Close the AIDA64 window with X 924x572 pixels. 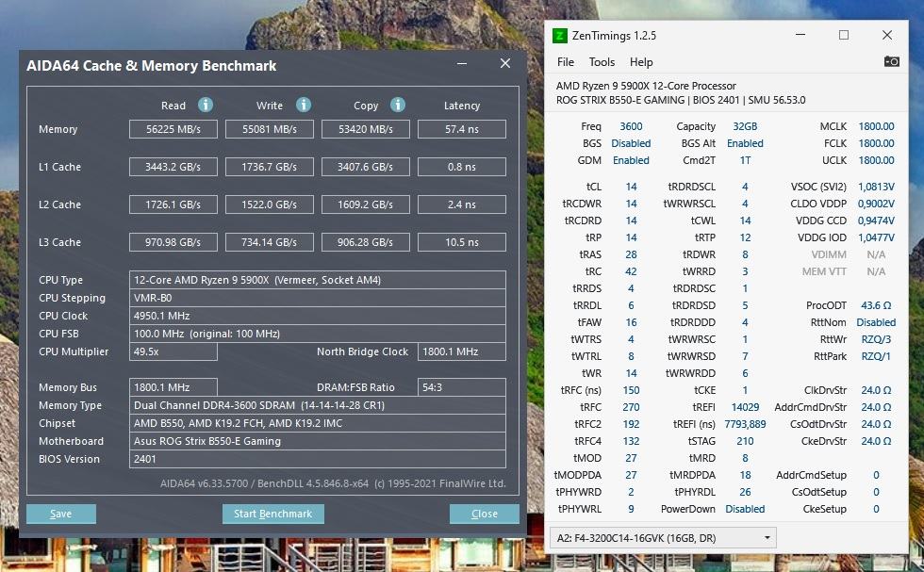[505, 63]
